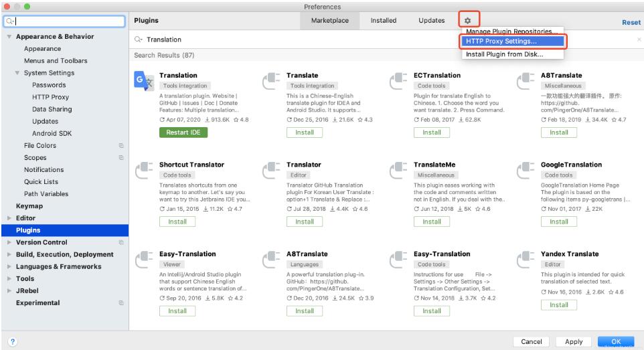Open the Updates tab
The image size is (644, 350).
click(x=431, y=21)
